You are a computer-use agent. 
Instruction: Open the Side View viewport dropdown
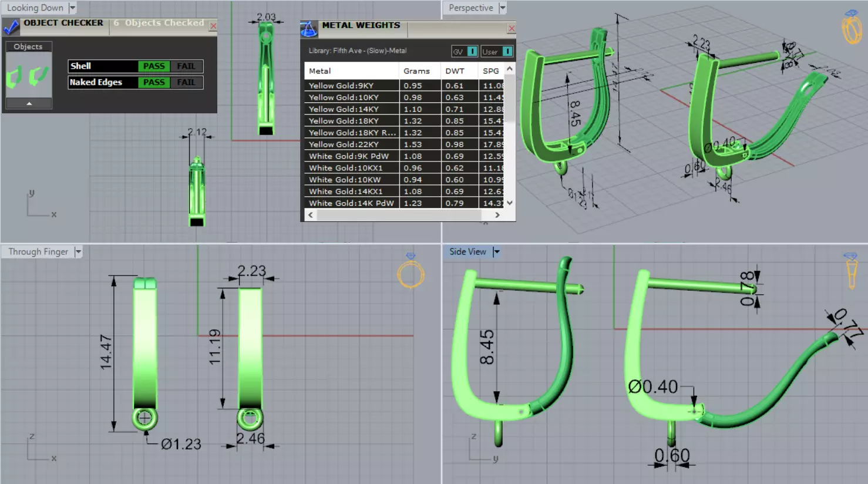coord(496,251)
